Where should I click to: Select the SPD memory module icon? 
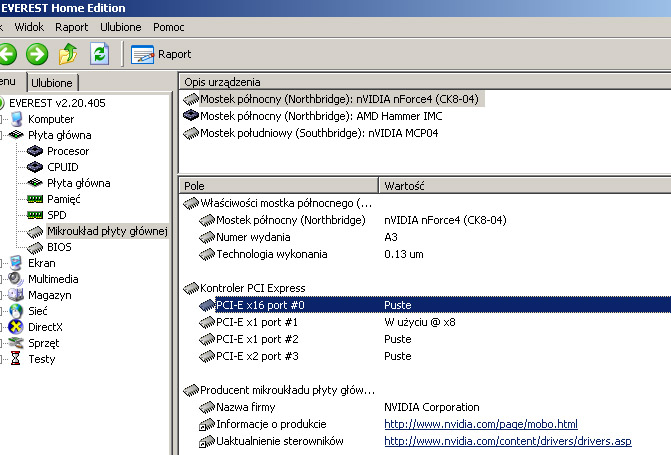point(35,215)
